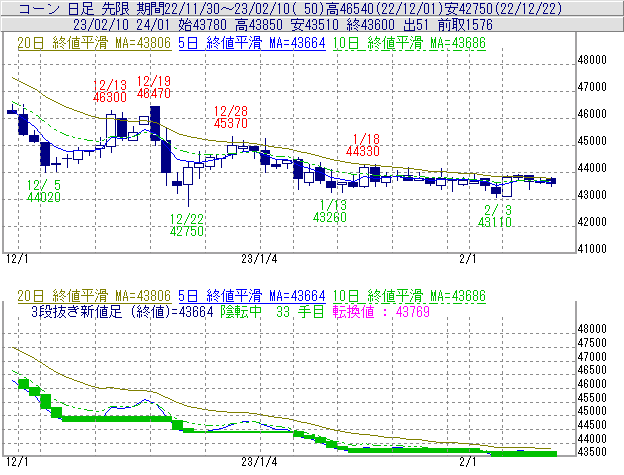Select the 5日 終値平滑 MA=43664 legend in upper chart
The width and height of the screenshot is (624, 475).
252,43
